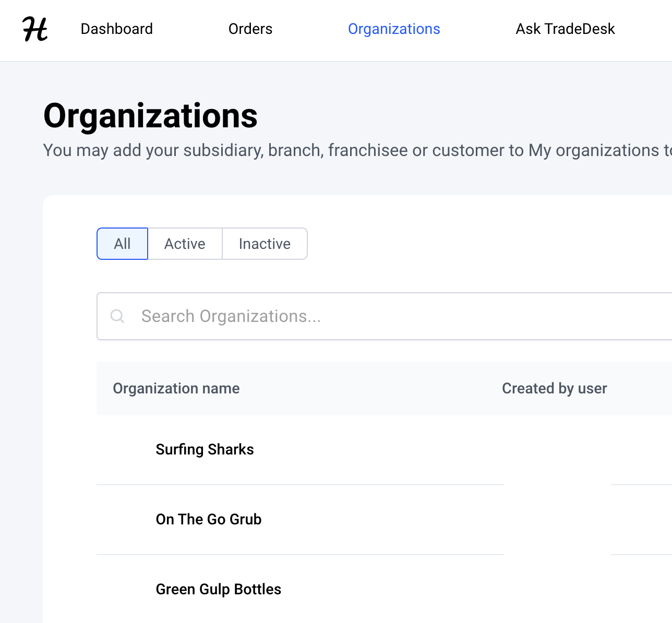Open Ask TradeDesk
This screenshot has height=623, width=672.
point(565,29)
